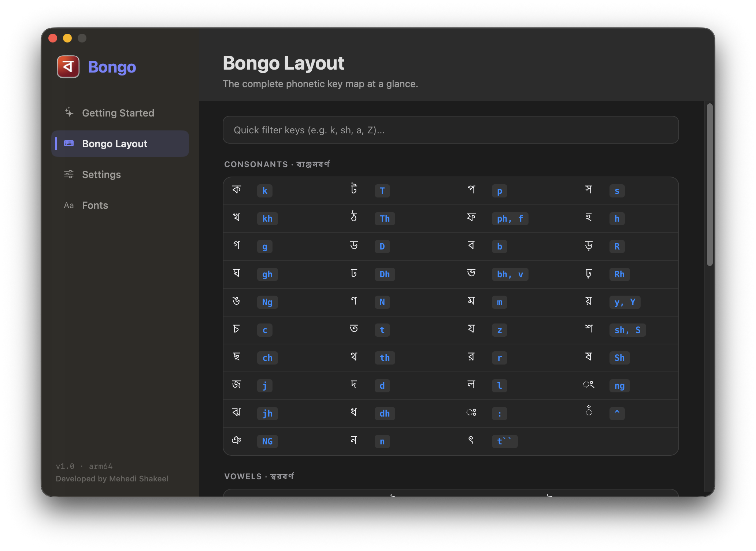This screenshot has height=551, width=756.
Task: Click the 'kh' key badge
Action: pos(267,219)
